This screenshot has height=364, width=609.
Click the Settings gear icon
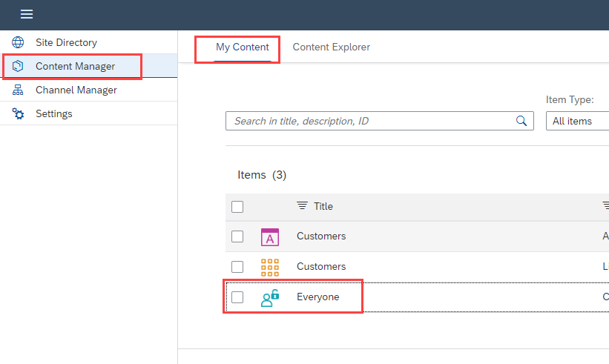click(x=19, y=113)
